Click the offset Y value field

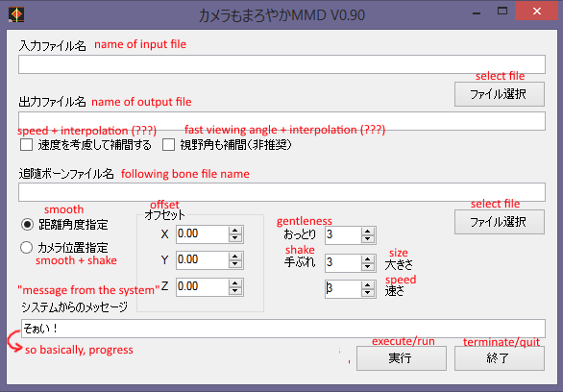point(202,260)
